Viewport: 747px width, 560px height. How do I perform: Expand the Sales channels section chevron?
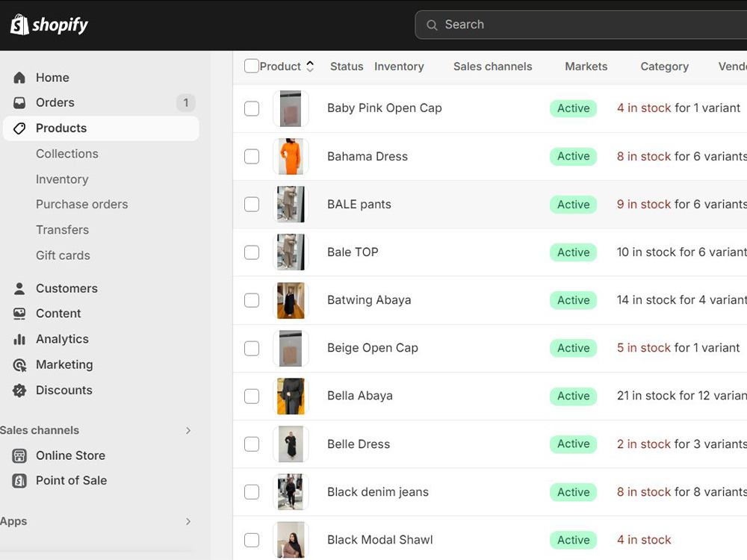pos(188,431)
